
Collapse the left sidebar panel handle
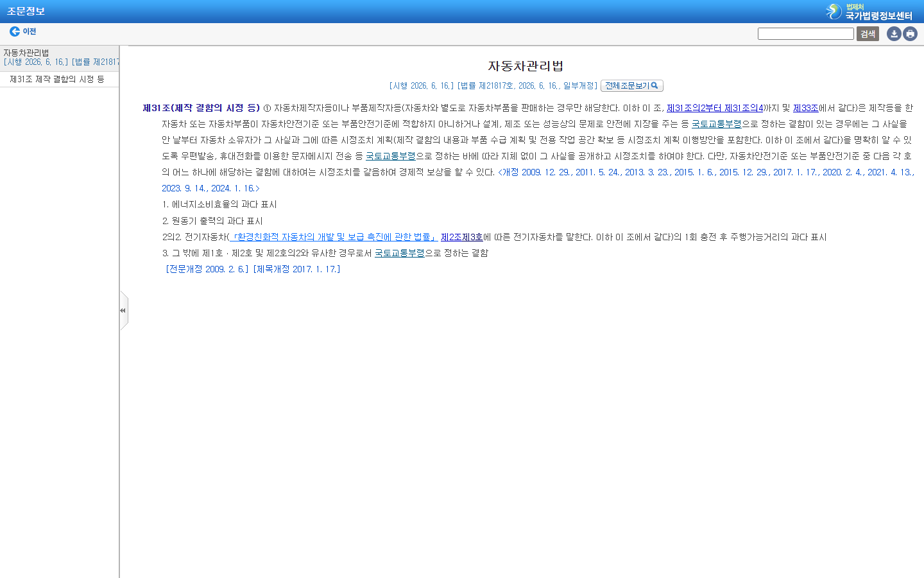(x=123, y=311)
